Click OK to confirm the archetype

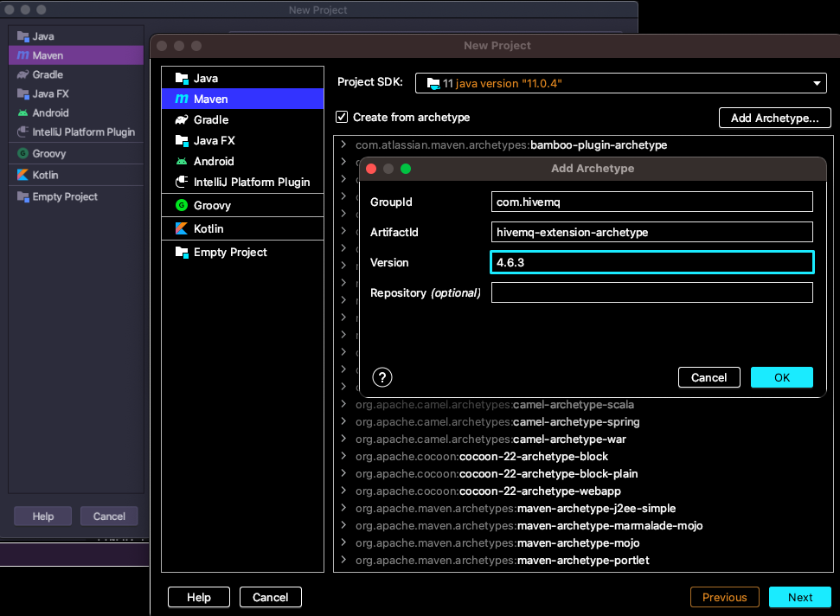(781, 377)
